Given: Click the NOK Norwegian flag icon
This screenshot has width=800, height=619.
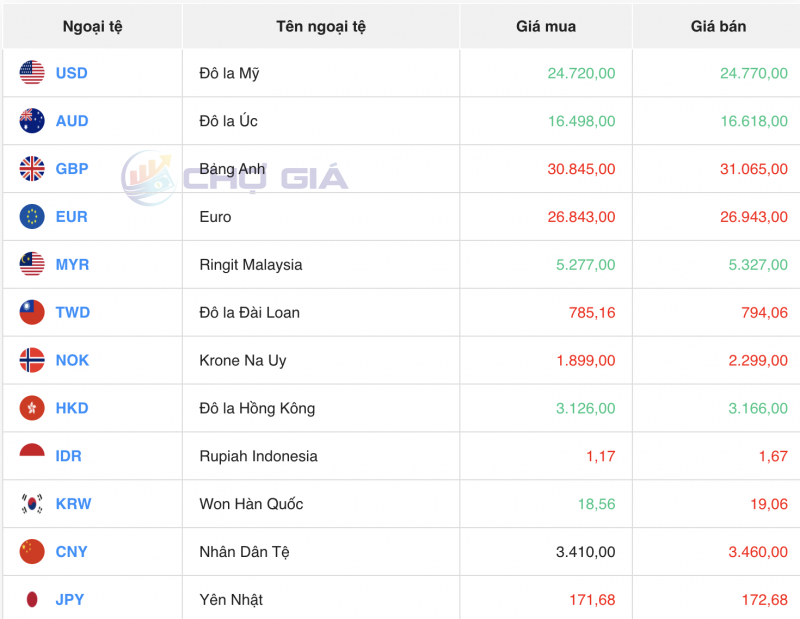Looking at the screenshot, I should (30, 360).
